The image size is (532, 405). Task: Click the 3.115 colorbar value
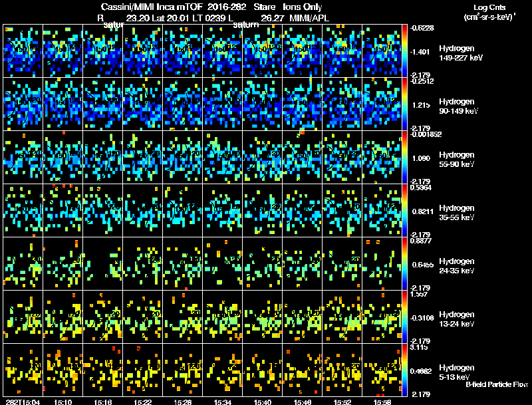(x=419, y=347)
